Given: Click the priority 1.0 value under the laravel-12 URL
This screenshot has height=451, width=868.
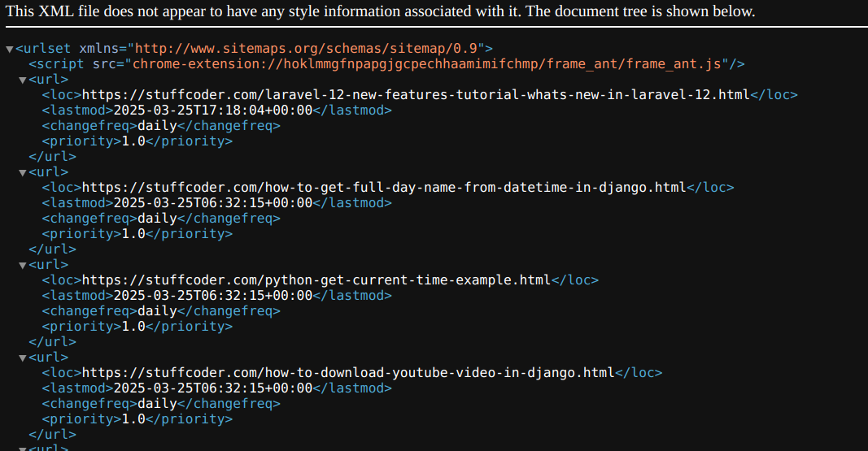Looking at the screenshot, I should point(133,141).
